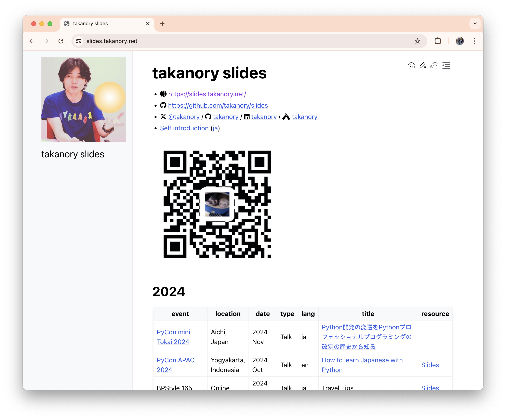Viewport: 506px width, 420px height.
Task: View site information icon in address bar
Action: click(78, 41)
